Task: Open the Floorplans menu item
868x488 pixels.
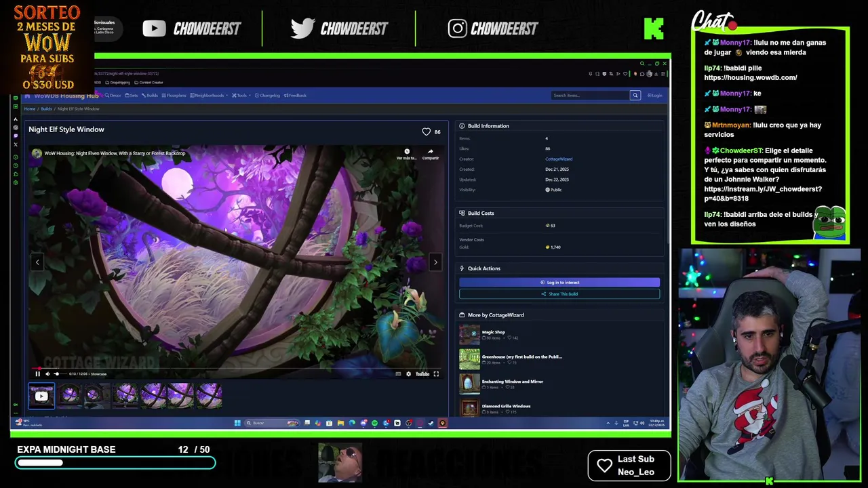Action: pos(174,96)
